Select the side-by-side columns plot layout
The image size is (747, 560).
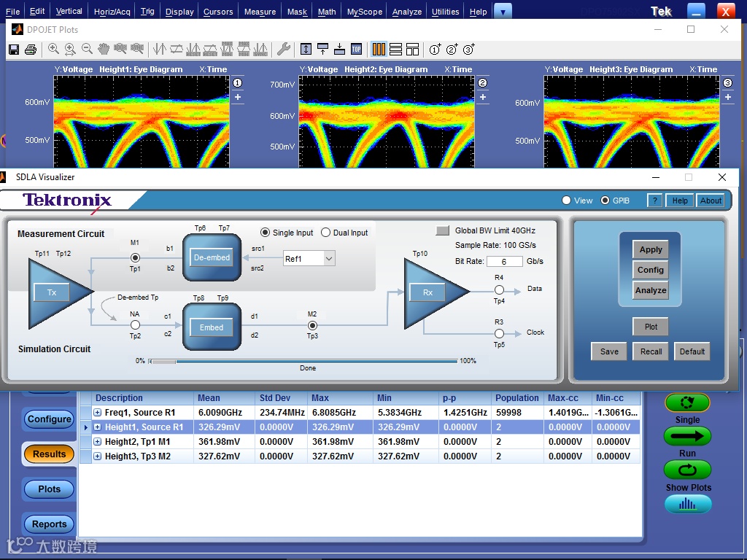(379, 49)
